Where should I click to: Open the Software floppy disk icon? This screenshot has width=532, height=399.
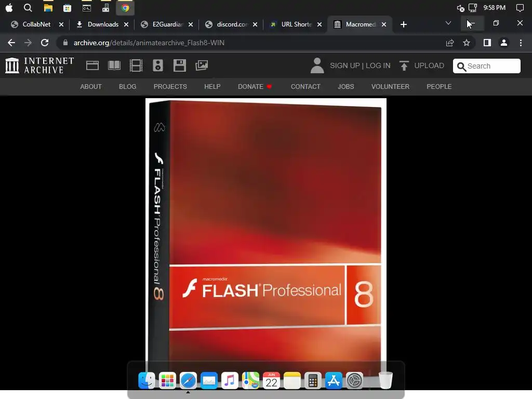(x=179, y=65)
